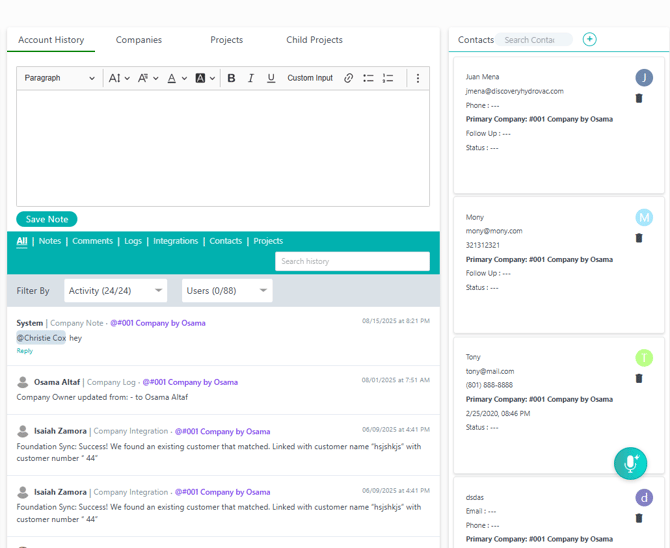670x548 pixels.
Task: Click Juan Mena's J avatar
Action: [x=644, y=78]
